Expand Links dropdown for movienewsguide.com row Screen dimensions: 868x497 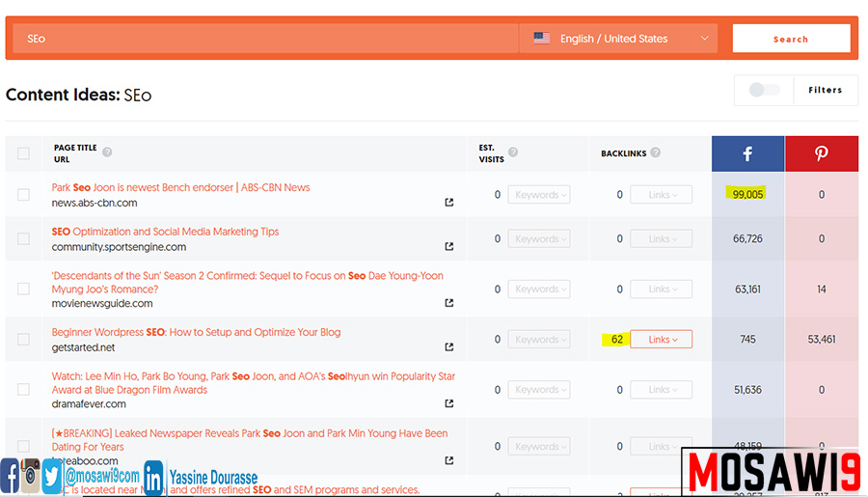click(661, 289)
